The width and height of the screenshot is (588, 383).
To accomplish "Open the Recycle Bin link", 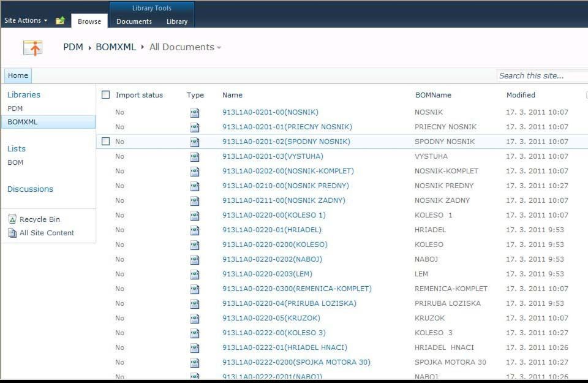I will tap(40, 219).
